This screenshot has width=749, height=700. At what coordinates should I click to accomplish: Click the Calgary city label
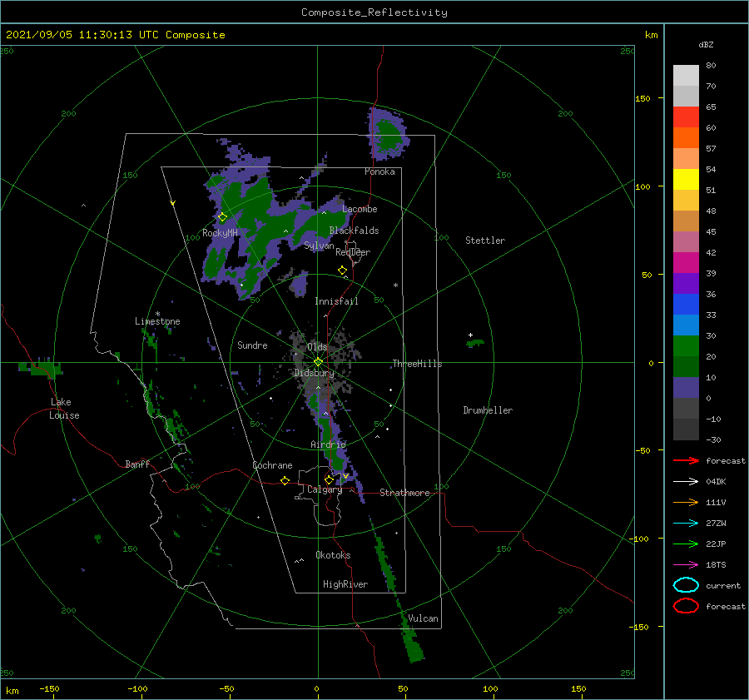tap(325, 489)
